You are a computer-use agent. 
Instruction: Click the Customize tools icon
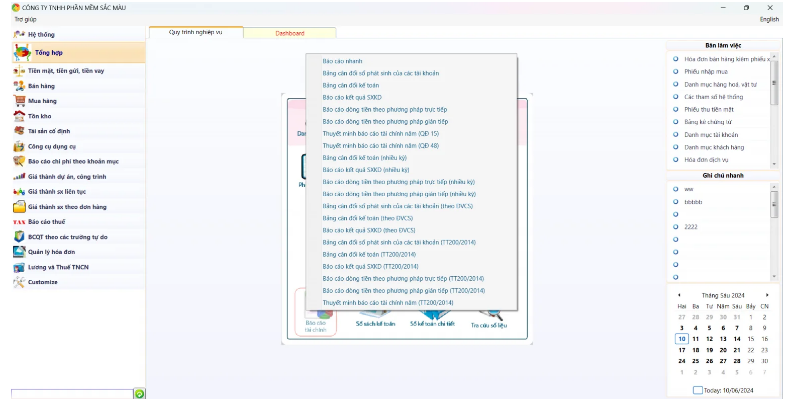[x=19, y=282]
